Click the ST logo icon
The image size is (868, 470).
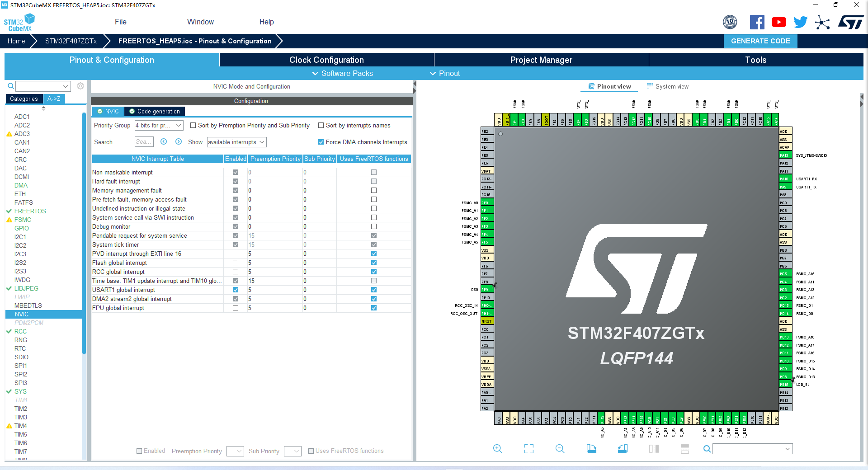coord(851,22)
